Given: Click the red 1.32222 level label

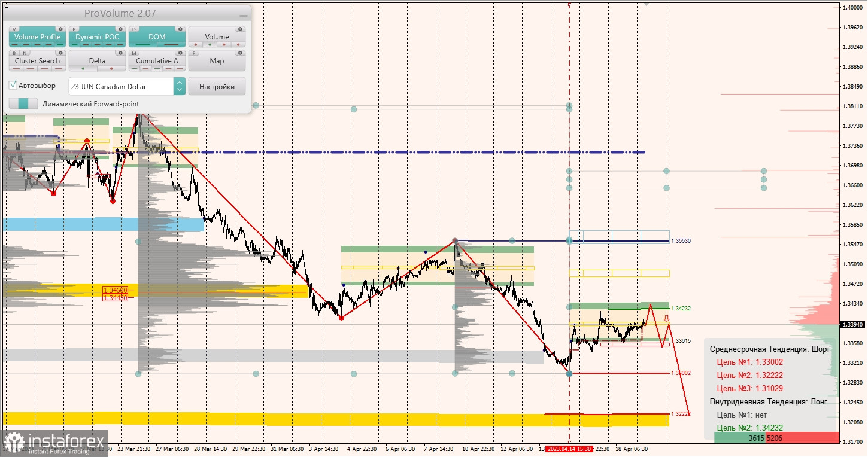Looking at the screenshot, I should [x=681, y=413].
